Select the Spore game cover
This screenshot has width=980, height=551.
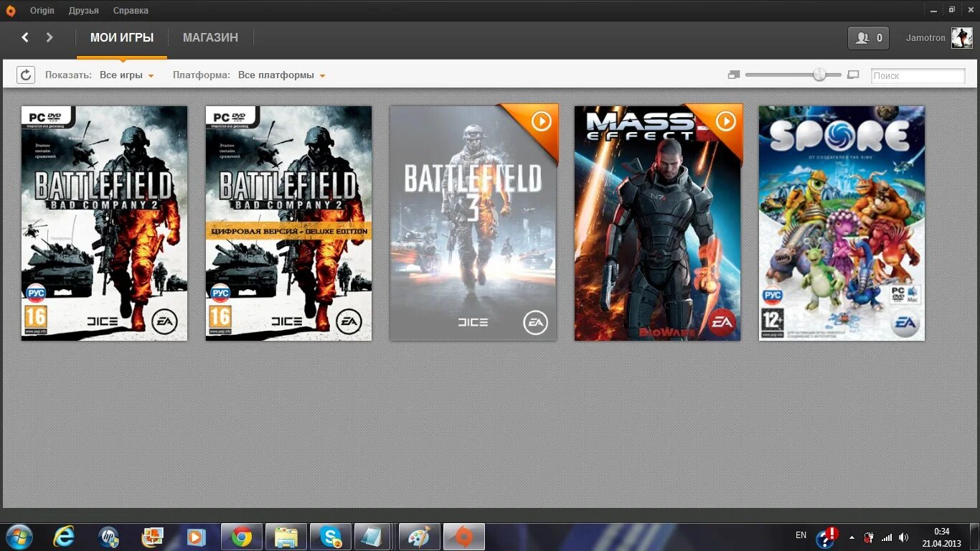coord(842,223)
